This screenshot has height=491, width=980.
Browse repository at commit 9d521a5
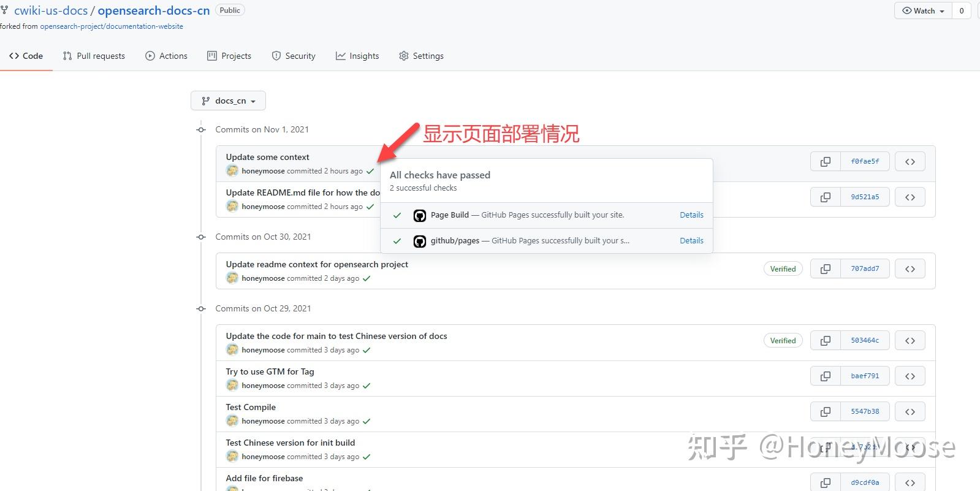click(x=910, y=197)
